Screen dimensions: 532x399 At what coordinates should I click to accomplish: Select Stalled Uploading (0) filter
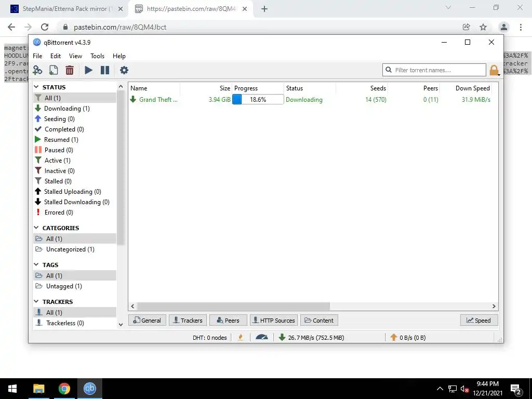click(x=75, y=192)
